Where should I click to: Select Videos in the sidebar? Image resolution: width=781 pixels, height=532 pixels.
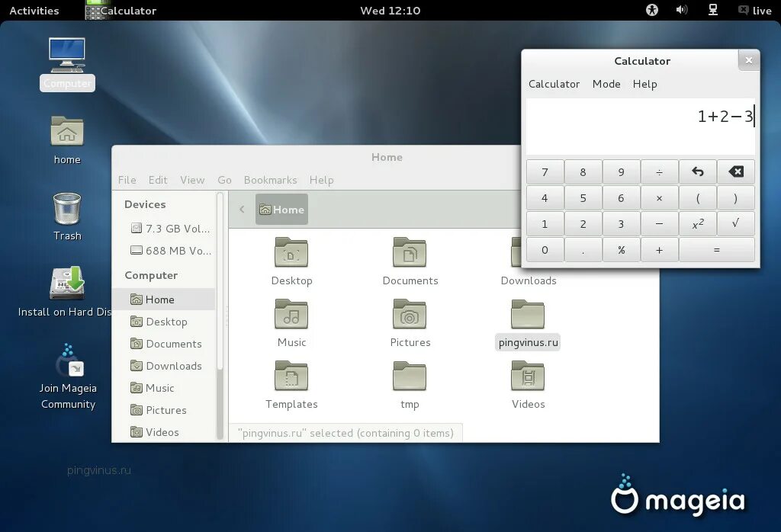164,432
